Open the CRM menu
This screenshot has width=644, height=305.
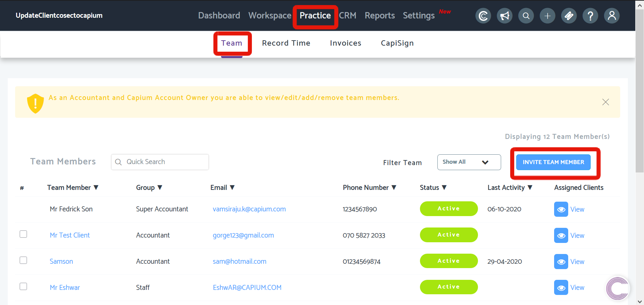pos(347,15)
